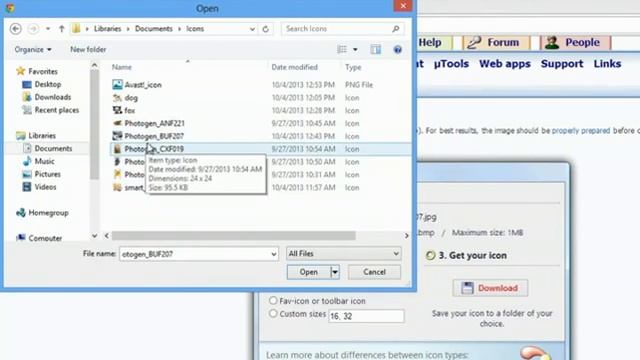Go back using the Back arrow
Image resolution: width=640 pixels, height=360 pixels.
16,29
